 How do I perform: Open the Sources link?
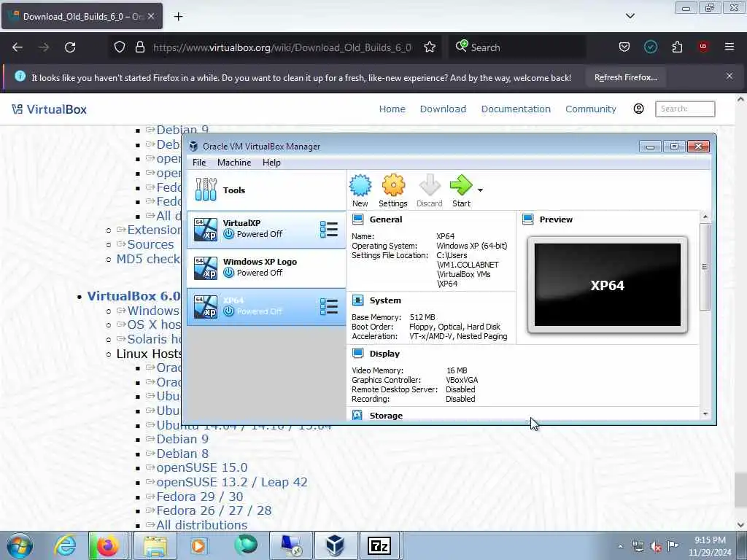(x=150, y=244)
